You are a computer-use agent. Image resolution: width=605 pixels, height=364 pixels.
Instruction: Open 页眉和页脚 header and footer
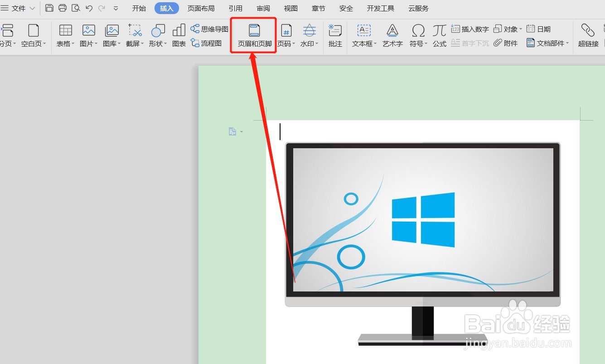click(x=254, y=36)
